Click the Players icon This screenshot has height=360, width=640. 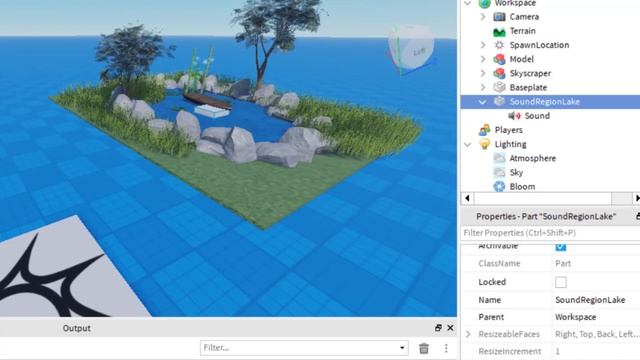tap(484, 130)
